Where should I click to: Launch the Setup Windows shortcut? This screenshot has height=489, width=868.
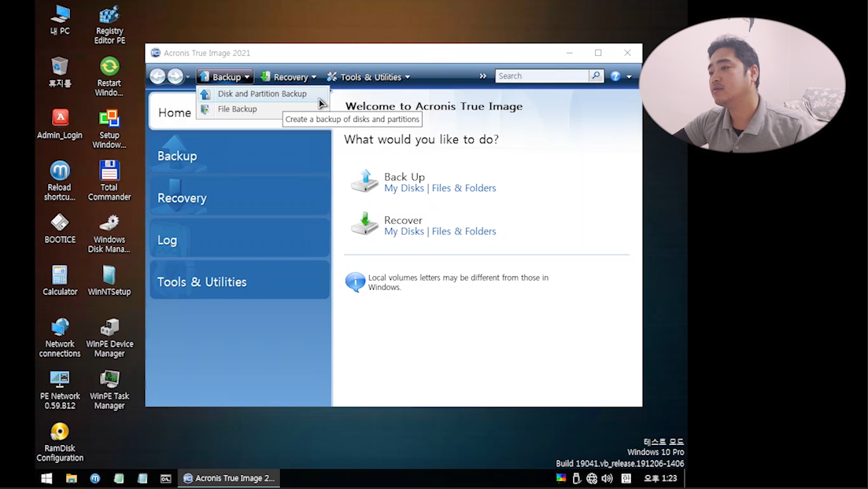click(109, 128)
